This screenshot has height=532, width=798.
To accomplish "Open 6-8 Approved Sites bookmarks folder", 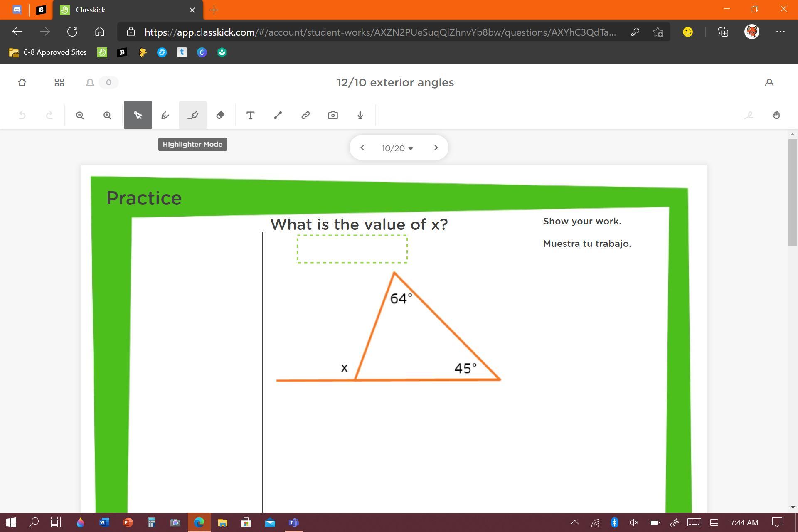I will click(x=48, y=52).
